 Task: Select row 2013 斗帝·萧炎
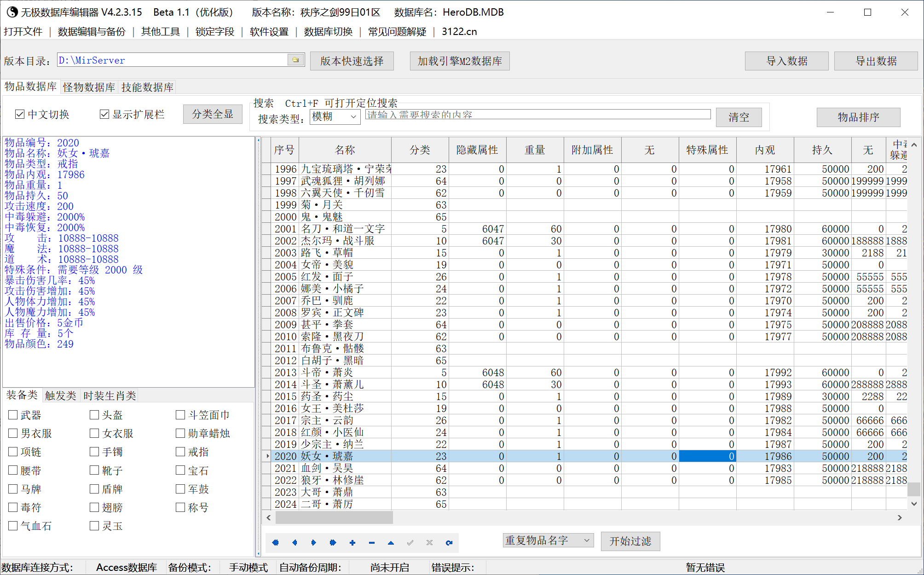pos(584,372)
